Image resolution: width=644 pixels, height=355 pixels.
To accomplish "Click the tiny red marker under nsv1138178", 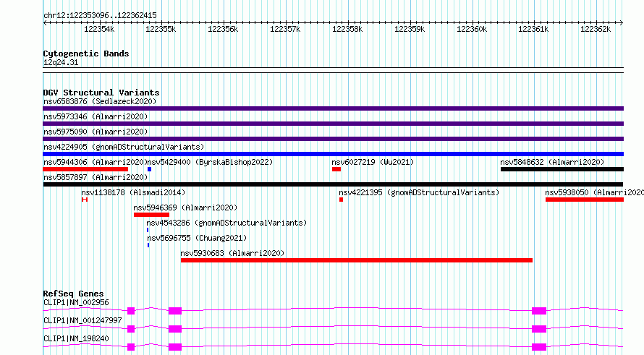I will 85,200.
